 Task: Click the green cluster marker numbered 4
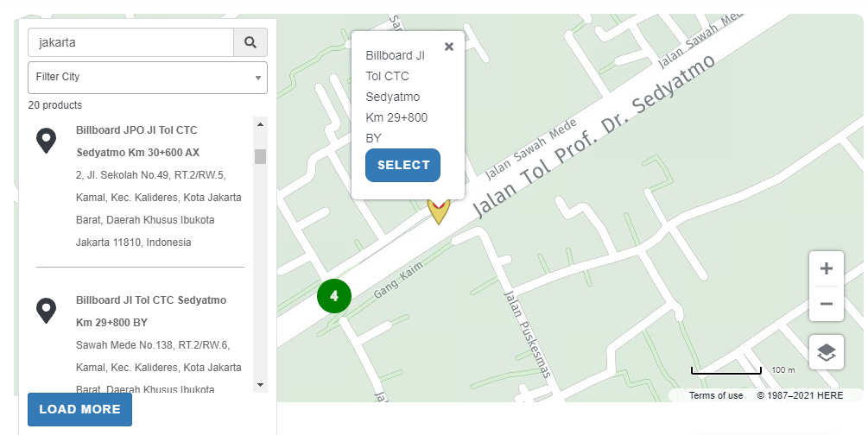click(x=334, y=296)
